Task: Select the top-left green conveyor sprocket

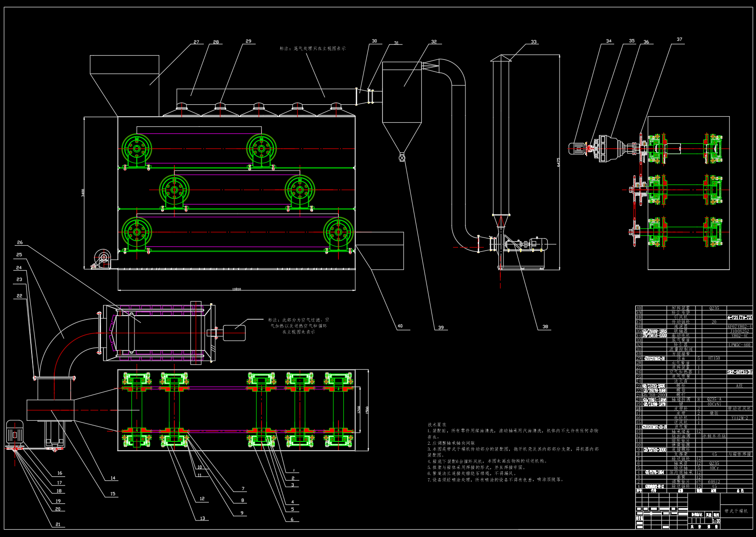Action: [x=136, y=149]
